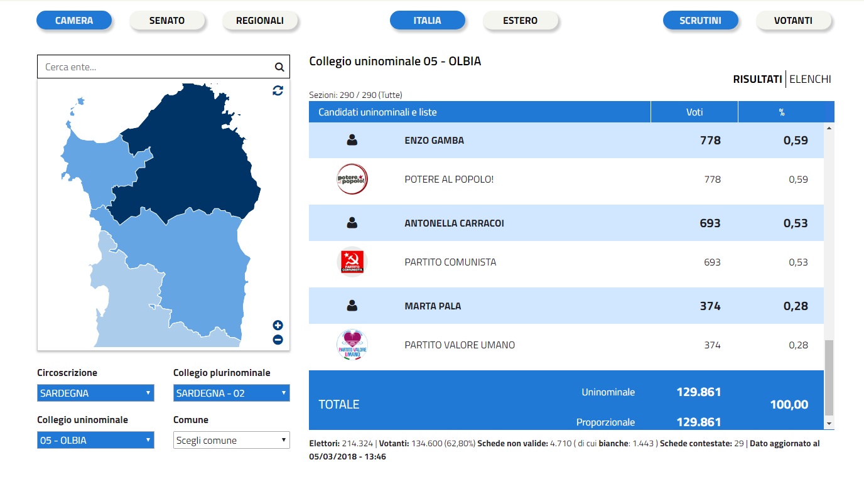
Task: Select the Estero toggle
Action: click(520, 21)
